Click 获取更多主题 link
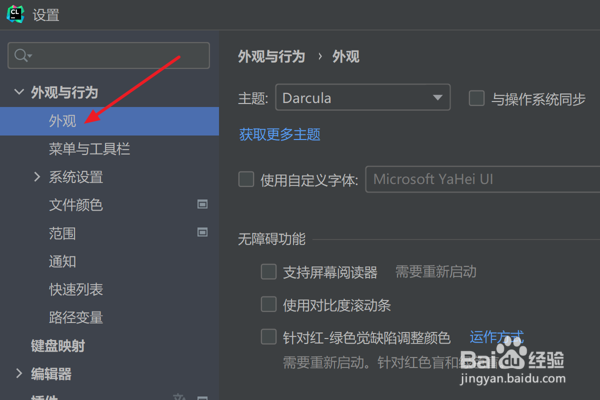Screen dimensions: 600x400 coord(280,134)
